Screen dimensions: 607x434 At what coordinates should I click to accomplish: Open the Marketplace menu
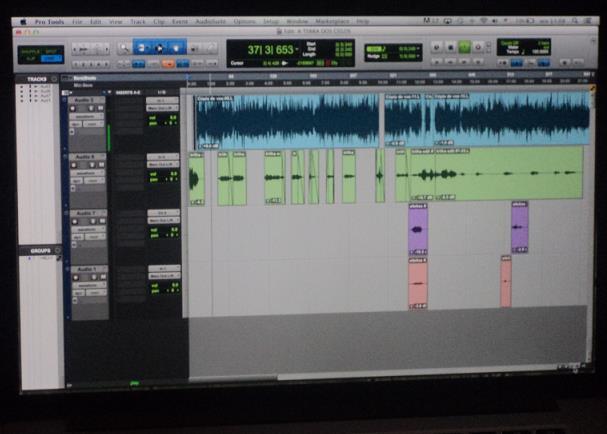(332, 22)
